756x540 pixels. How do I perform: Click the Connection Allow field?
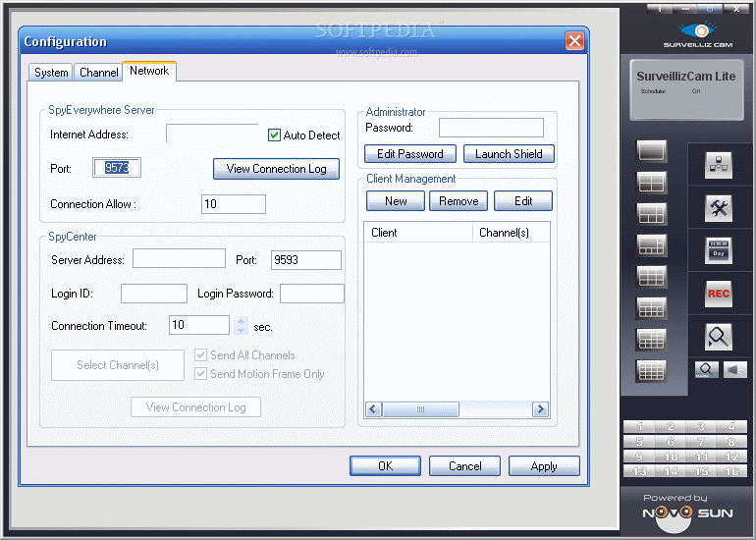pos(234,204)
